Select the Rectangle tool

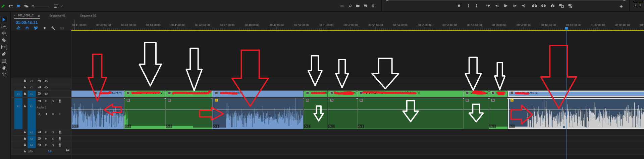[4, 61]
